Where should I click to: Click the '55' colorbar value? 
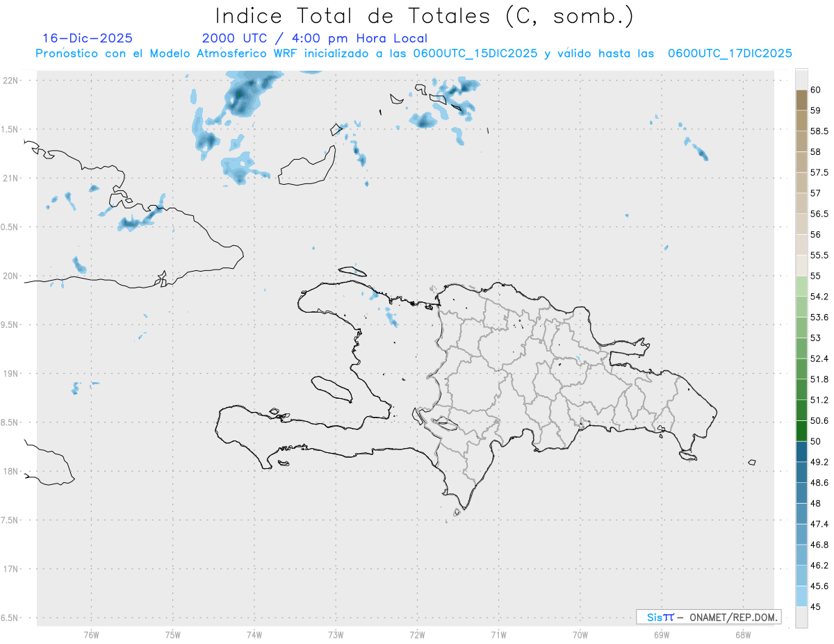pos(816,276)
